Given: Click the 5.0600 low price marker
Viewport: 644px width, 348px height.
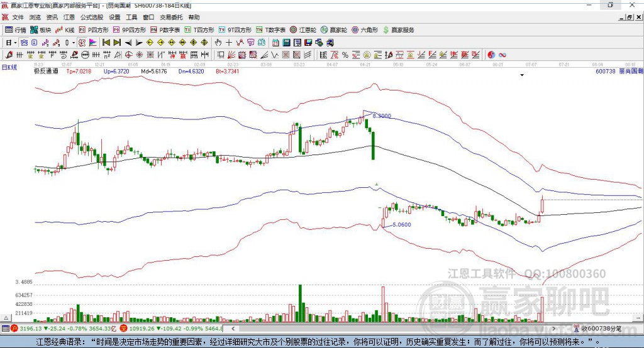Looking at the screenshot, I should tap(402, 224).
